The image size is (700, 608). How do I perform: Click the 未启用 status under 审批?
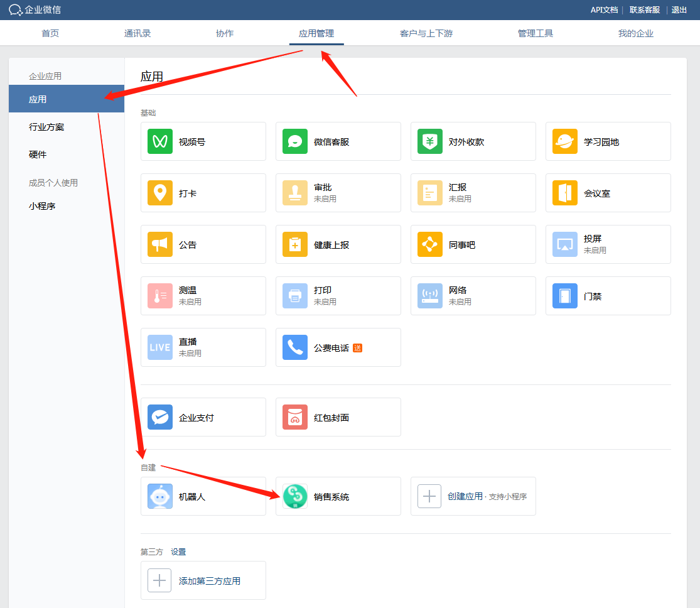click(x=325, y=199)
